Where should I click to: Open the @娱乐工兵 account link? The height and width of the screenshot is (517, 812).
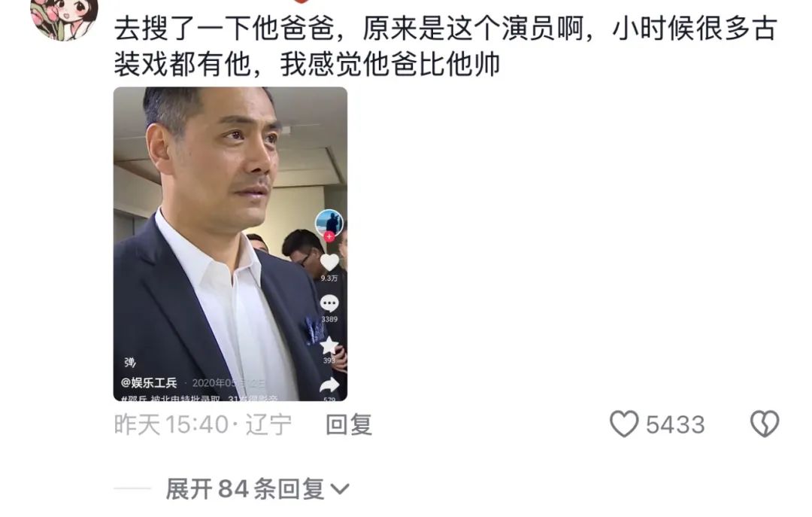(149, 383)
